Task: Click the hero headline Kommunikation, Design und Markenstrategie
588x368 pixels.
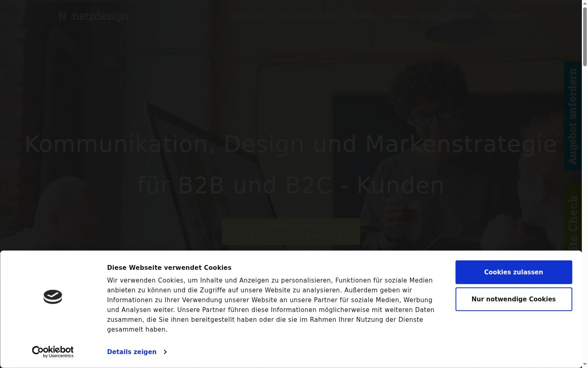Action: [291, 144]
